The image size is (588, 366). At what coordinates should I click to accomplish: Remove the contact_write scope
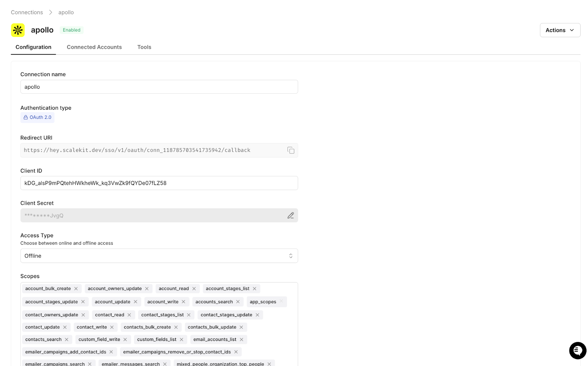point(112,327)
